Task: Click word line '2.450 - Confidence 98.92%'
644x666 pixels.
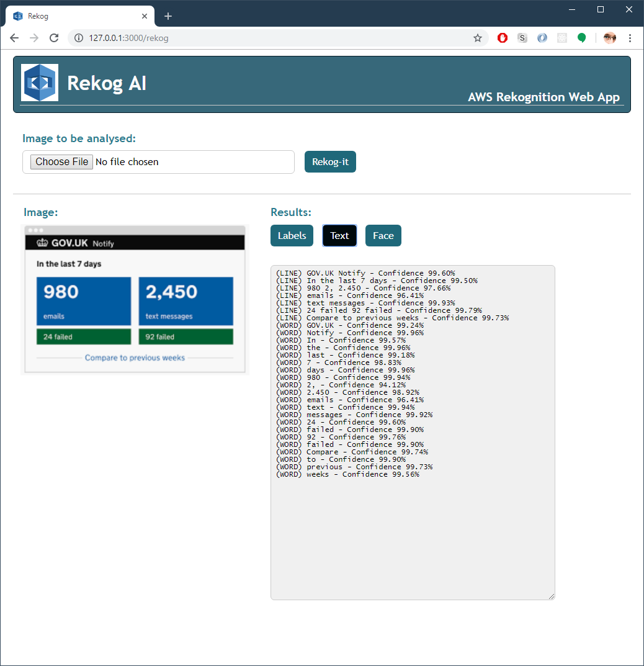Action: pyautogui.click(x=347, y=392)
